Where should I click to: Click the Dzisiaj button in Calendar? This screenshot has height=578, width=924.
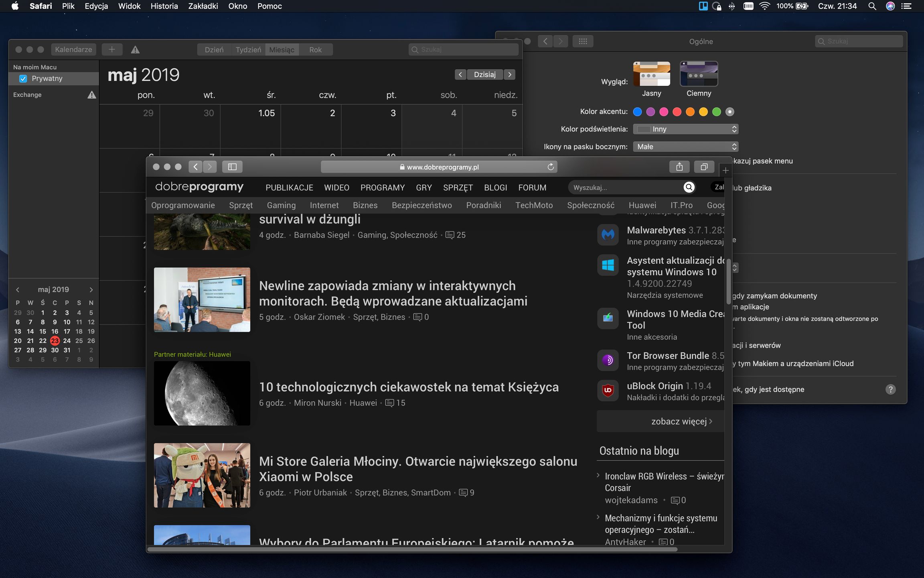(485, 74)
